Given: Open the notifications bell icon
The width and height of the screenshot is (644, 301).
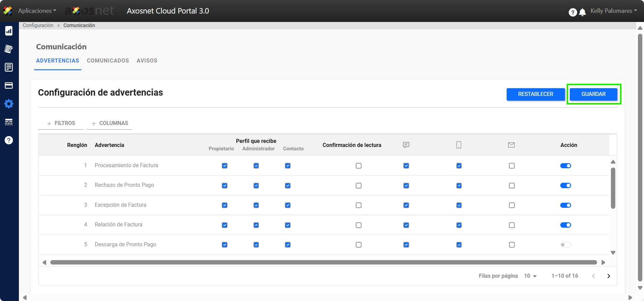Looking at the screenshot, I should pyautogui.click(x=582, y=12).
